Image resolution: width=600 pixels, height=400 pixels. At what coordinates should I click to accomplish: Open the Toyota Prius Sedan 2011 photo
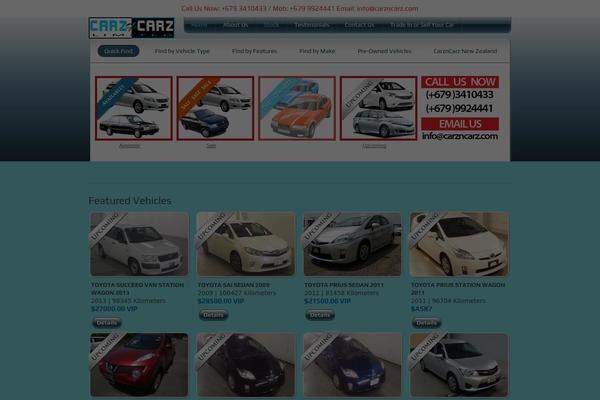[352, 244]
